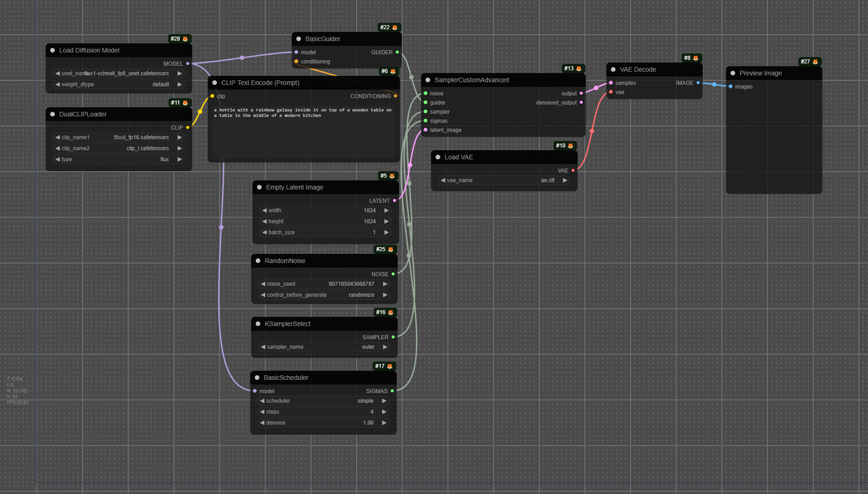Increase steps value with right arrow

[384, 412]
